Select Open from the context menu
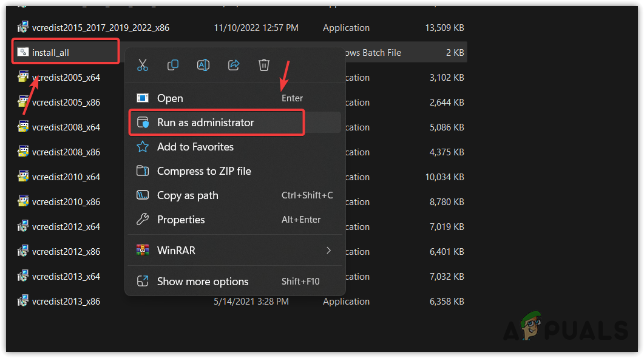The height and width of the screenshot is (358, 644). [170, 98]
